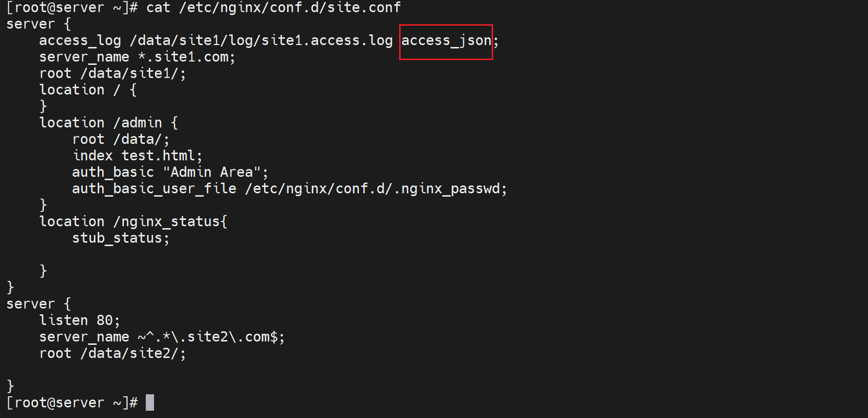The image size is (868, 418).
Task: Click the stub_status directive
Action: point(121,238)
